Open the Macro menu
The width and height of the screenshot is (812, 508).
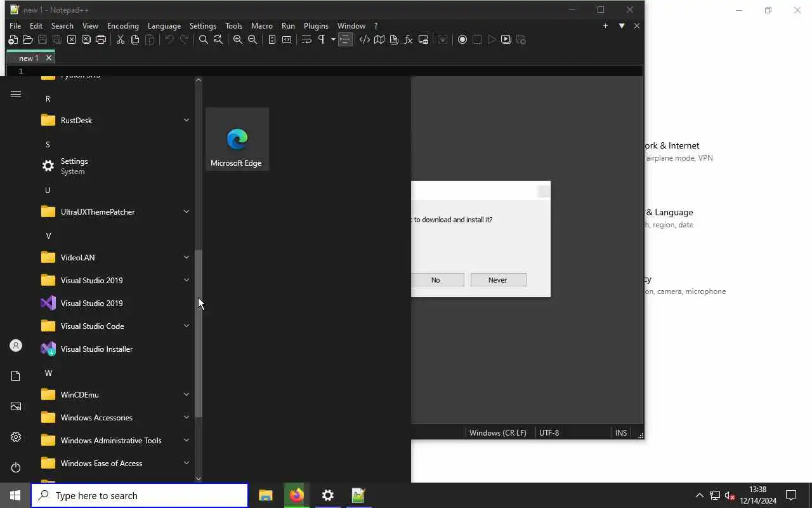point(262,26)
